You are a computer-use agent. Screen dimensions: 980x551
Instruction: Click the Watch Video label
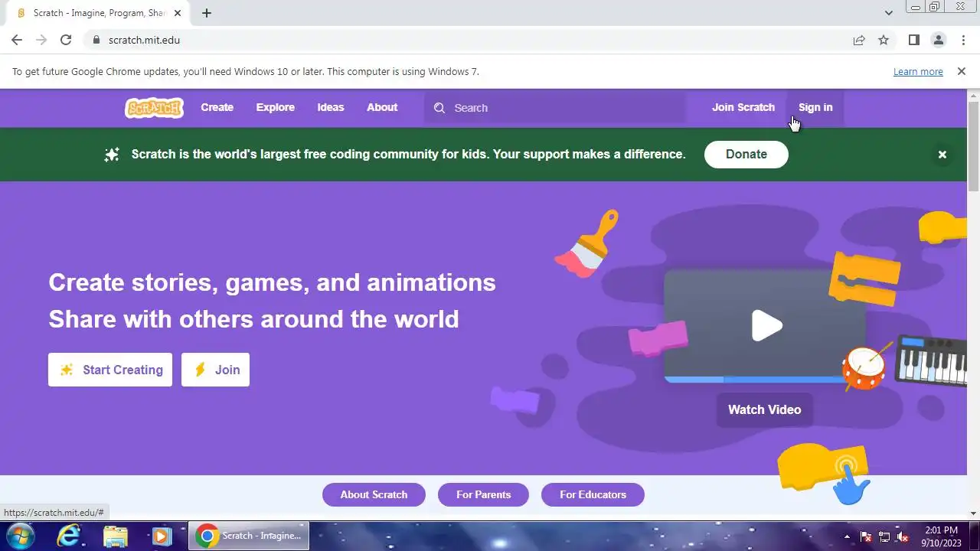764,409
